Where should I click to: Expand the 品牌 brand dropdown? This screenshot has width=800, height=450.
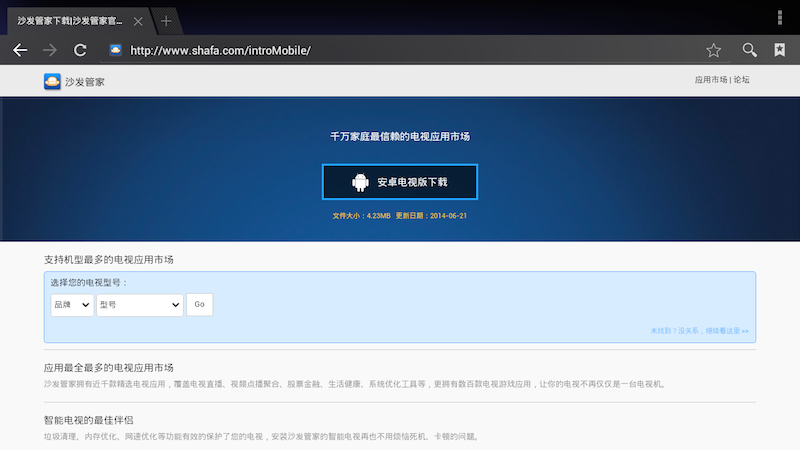tap(72, 305)
